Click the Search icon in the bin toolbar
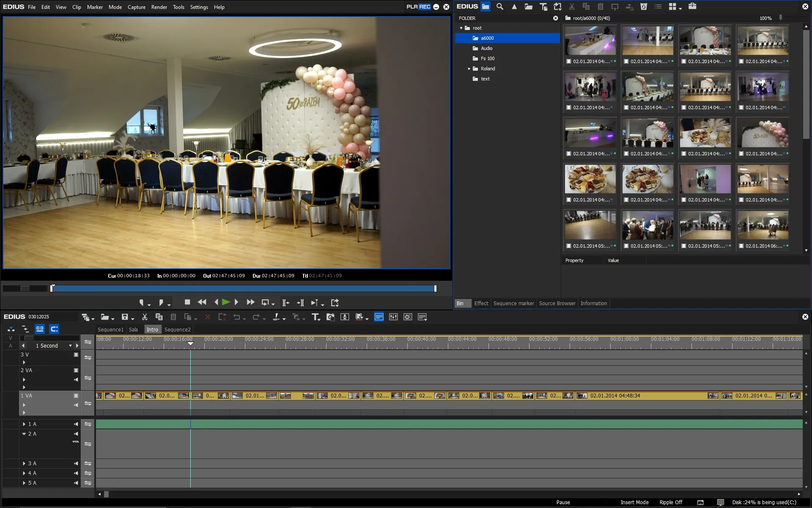The width and height of the screenshot is (812, 508). tap(500, 7)
